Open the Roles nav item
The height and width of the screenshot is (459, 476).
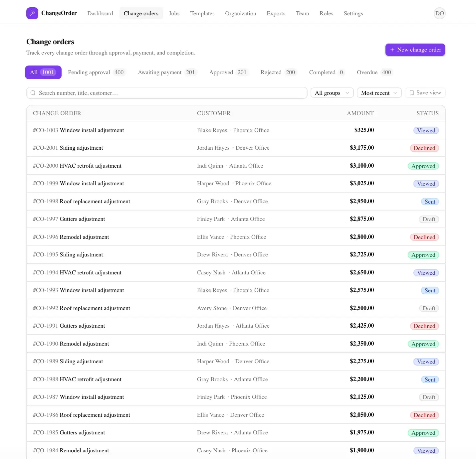click(x=326, y=13)
